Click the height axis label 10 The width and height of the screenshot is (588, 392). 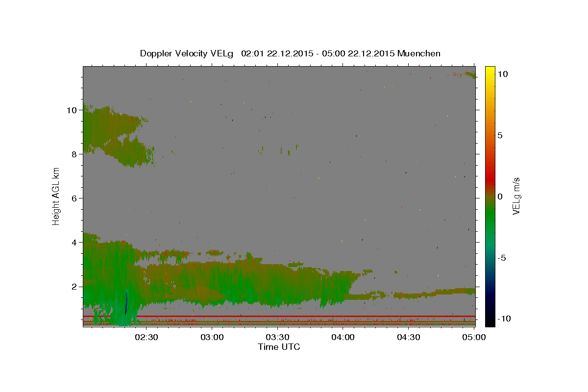tap(72, 110)
